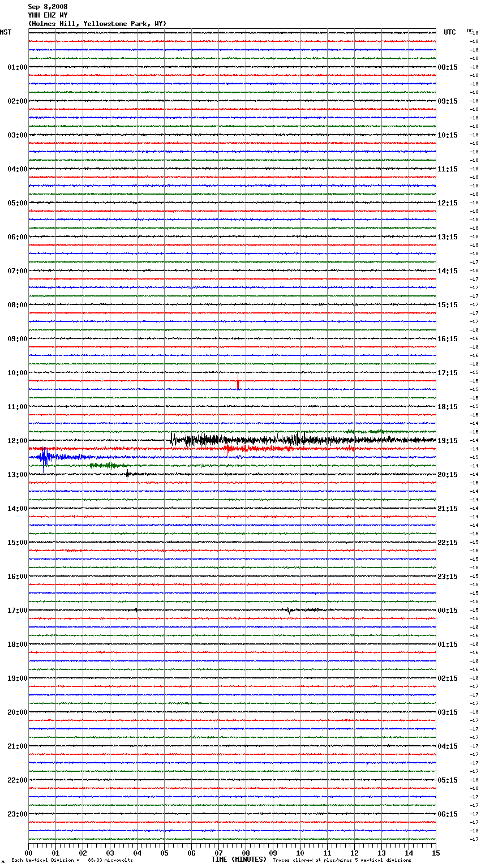Click the 22:00 MST time label
The height and width of the screenshot is (868, 481).
(17, 780)
